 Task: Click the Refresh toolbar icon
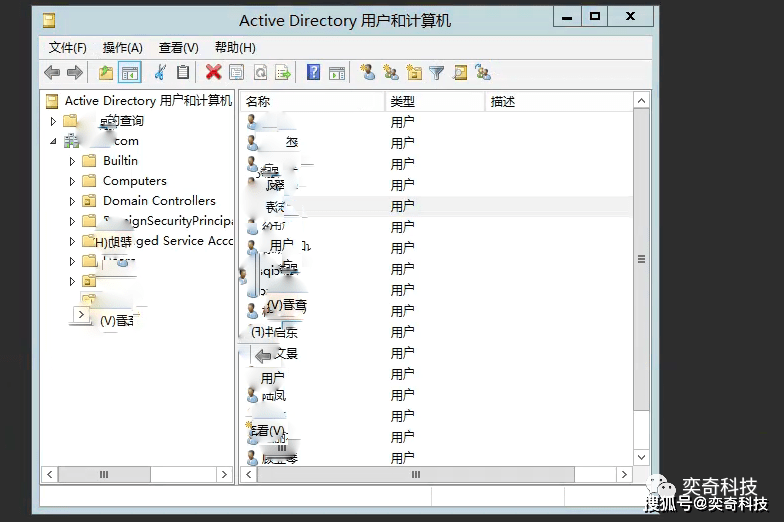click(260, 72)
